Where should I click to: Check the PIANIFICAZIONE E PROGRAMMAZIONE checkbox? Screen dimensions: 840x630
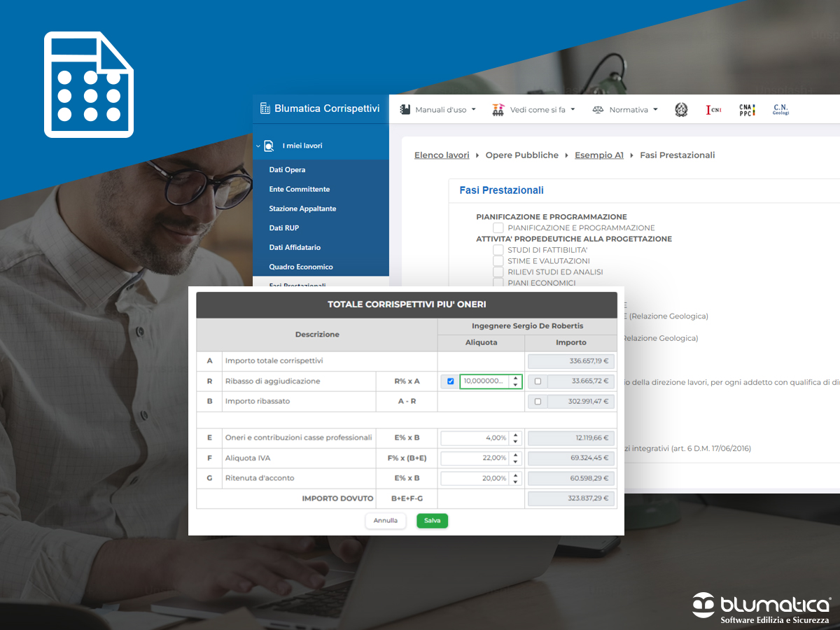pos(498,227)
